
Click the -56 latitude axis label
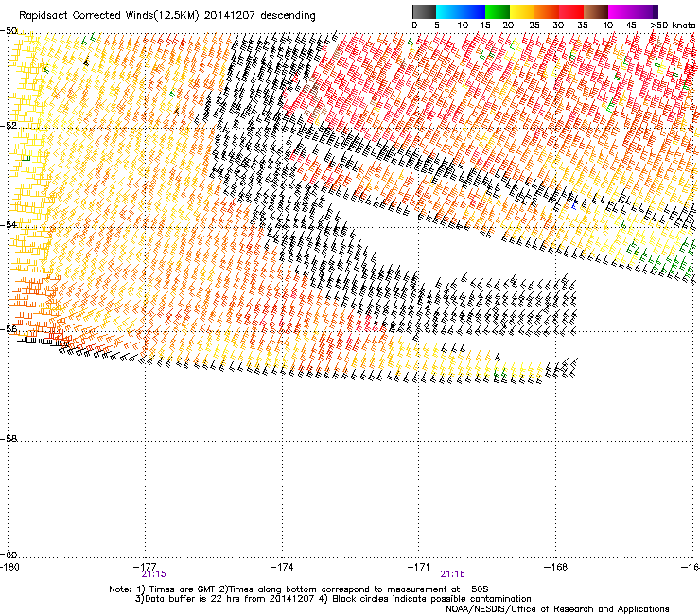[x=9, y=329]
